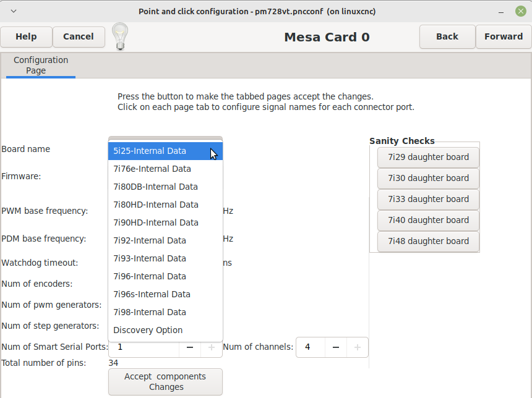Click the Forward button
This screenshot has height=398, width=532.
504,36
